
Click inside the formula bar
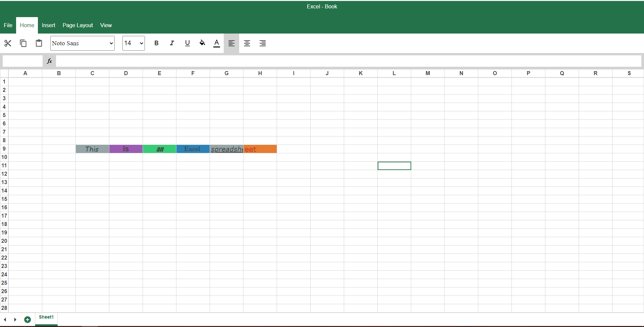pyautogui.click(x=235, y=61)
